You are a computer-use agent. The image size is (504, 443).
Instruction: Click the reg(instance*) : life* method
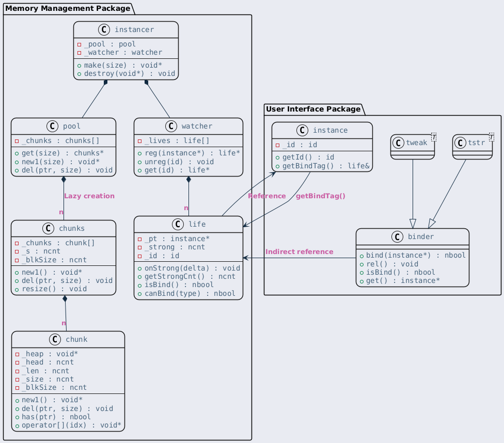(x=192, y=153)
